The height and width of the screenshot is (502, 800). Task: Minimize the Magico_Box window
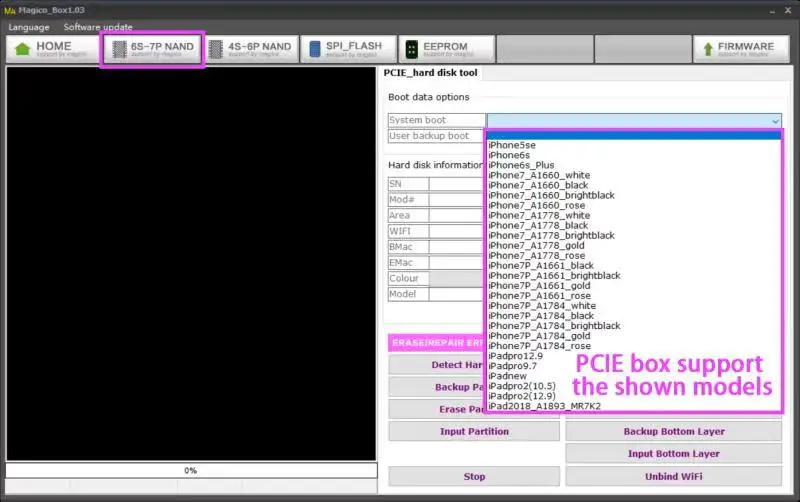[x=772, y=11]
